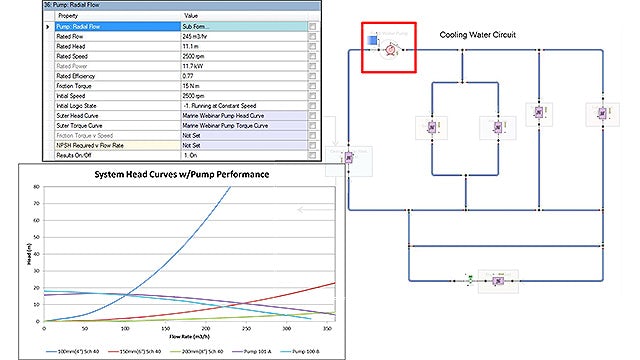Click the 'Head (m)' vertical axis title
The width and height of the screenshot is (640, 360).
coord(29,254)
